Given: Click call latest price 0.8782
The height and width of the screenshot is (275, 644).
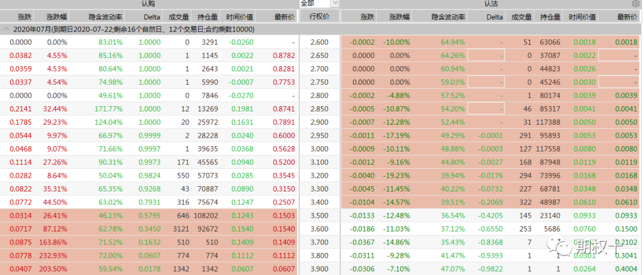Looking at the screenshot, I should [x=283, y=55].
